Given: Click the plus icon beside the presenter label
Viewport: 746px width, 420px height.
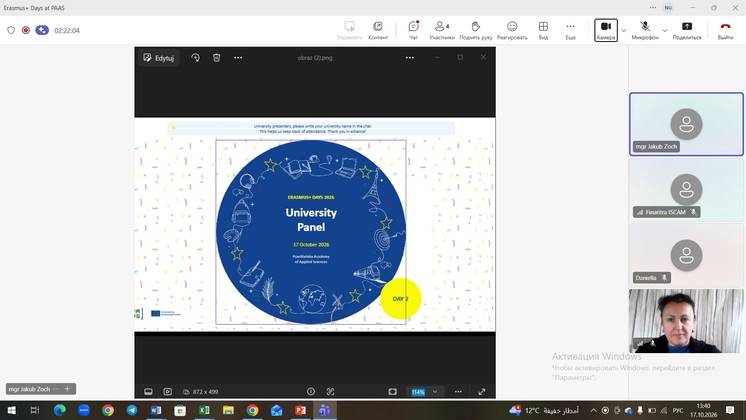Looking at the screenshot, I should [x=67, y=389].
